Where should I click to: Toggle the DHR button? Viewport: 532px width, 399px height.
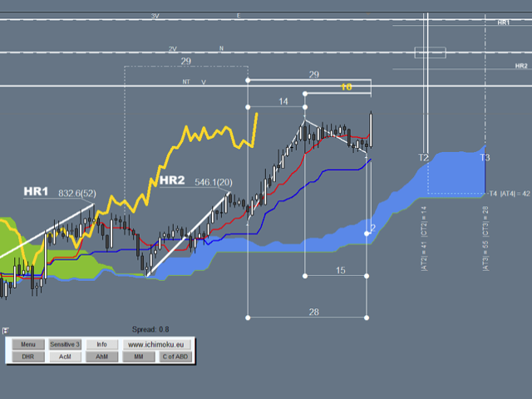28,357
